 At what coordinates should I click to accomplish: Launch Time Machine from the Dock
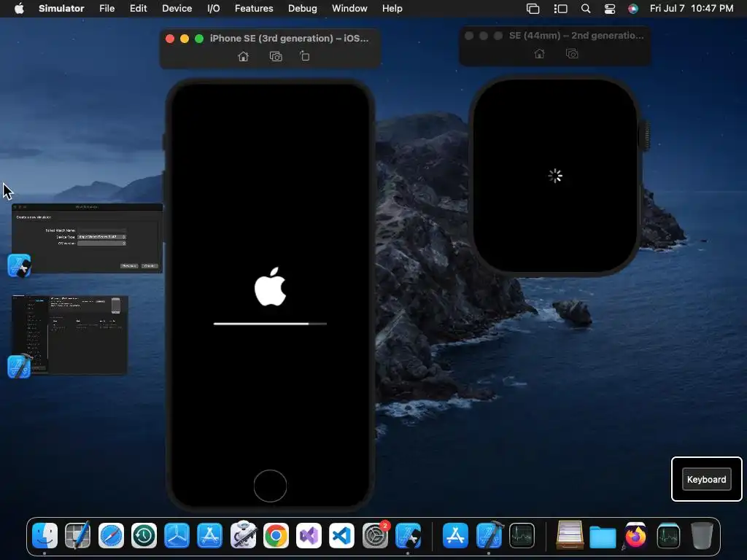tap(144, 536)
